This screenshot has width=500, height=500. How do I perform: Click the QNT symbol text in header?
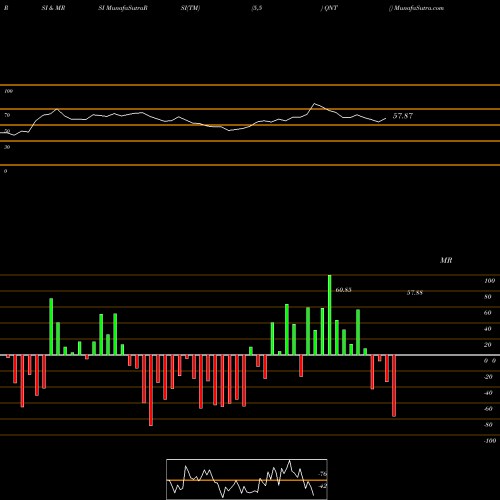[x=331, y=8]
